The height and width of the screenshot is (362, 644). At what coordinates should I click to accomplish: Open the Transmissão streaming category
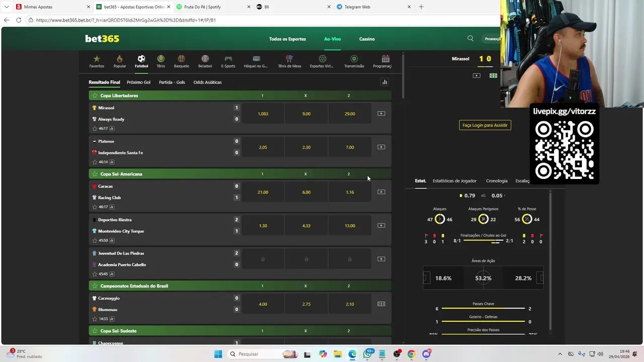354,62
